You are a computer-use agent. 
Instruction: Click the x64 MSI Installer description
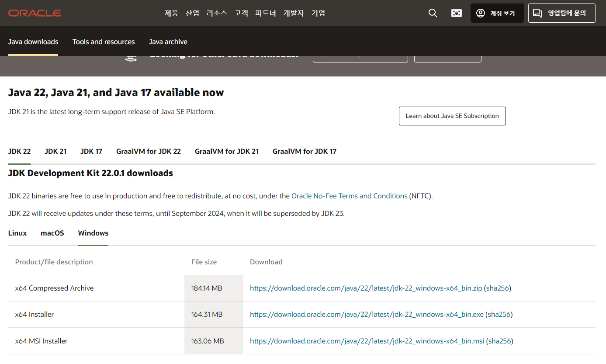pyautogui.click(x=42, y=341)
